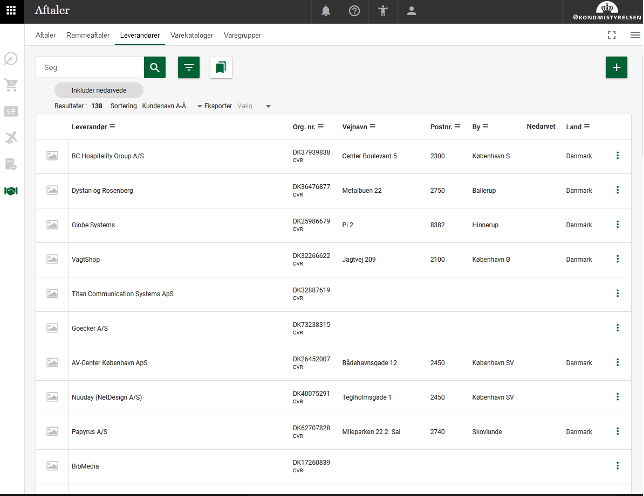Sort by Land column header

577,126
